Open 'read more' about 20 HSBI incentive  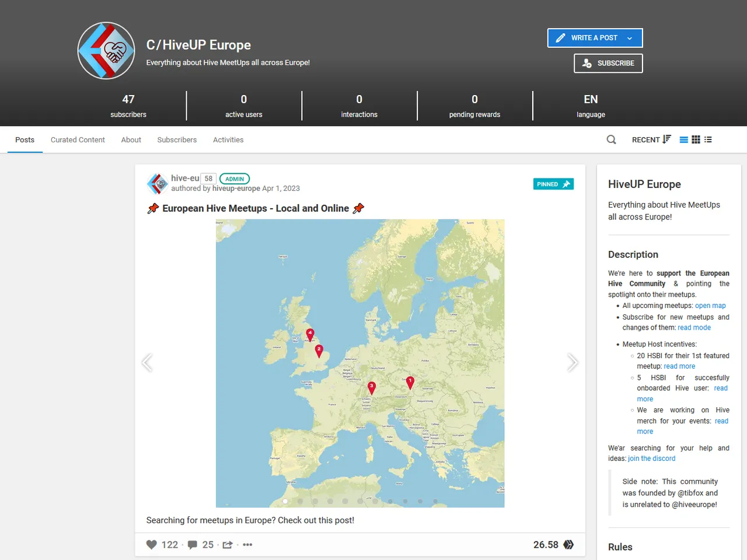click(679, 366)
